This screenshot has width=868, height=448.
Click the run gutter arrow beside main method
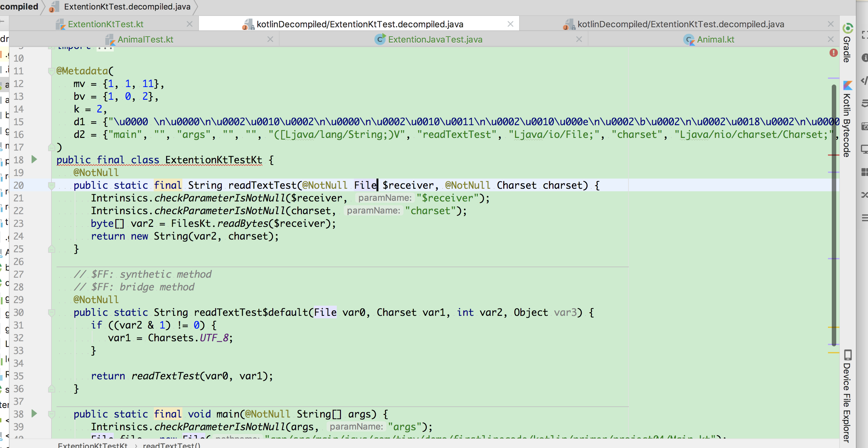(x=34, y=414)
